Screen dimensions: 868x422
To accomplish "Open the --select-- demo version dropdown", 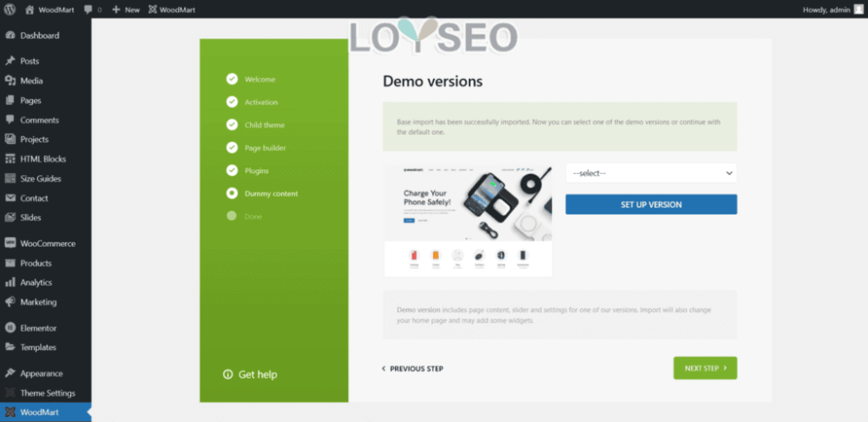I will pyautogui.click(x=651, y=174).
